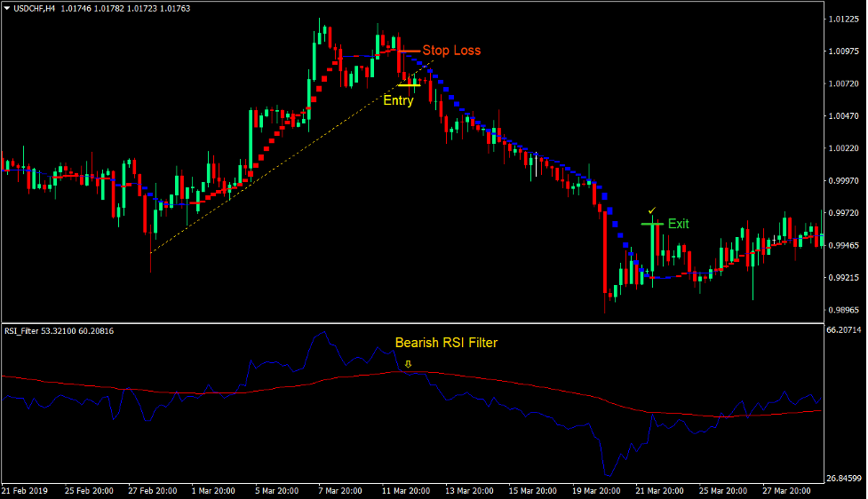Click the 15 Mar 20:00 time label
Screen dimensions: 868x499
[x=532, y=491]
